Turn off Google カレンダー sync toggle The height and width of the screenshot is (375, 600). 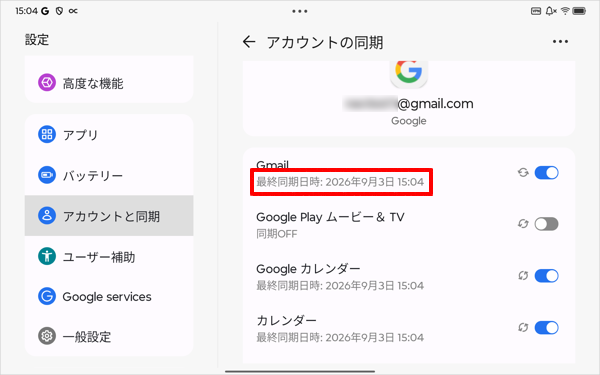pos(546,276)
